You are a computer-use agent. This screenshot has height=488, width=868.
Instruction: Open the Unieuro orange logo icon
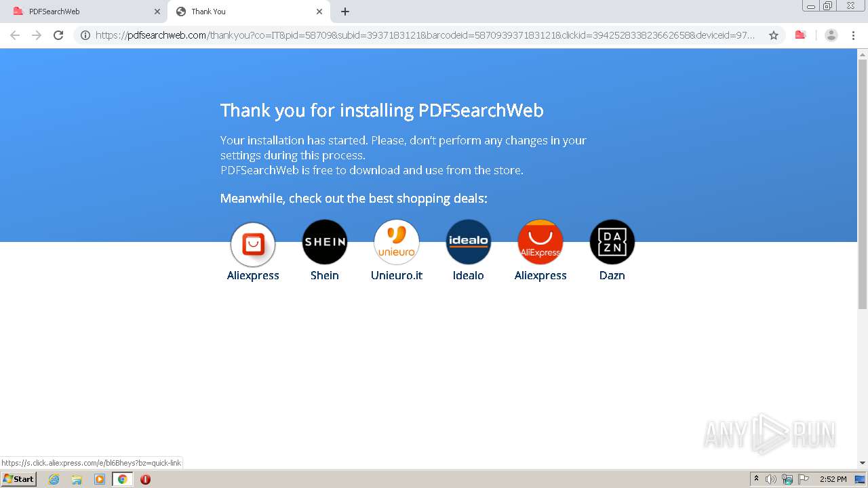(x=397, y=242)
